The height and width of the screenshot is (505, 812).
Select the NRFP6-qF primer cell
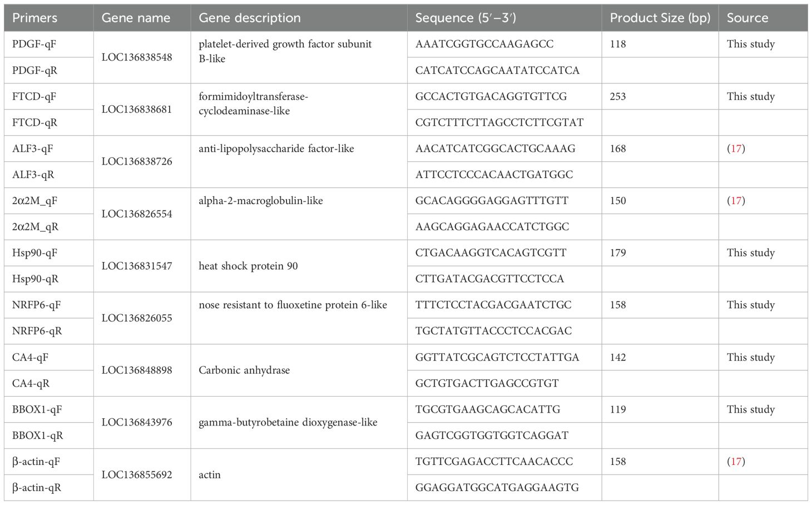(49, 305)
